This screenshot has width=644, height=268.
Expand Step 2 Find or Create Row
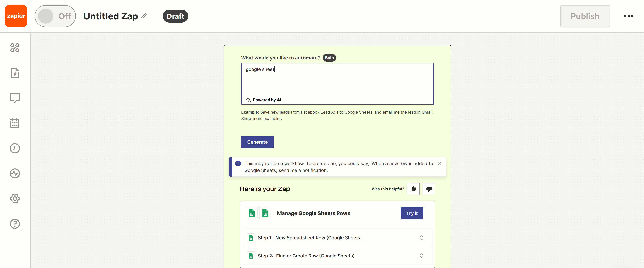(x=421, y=256)
